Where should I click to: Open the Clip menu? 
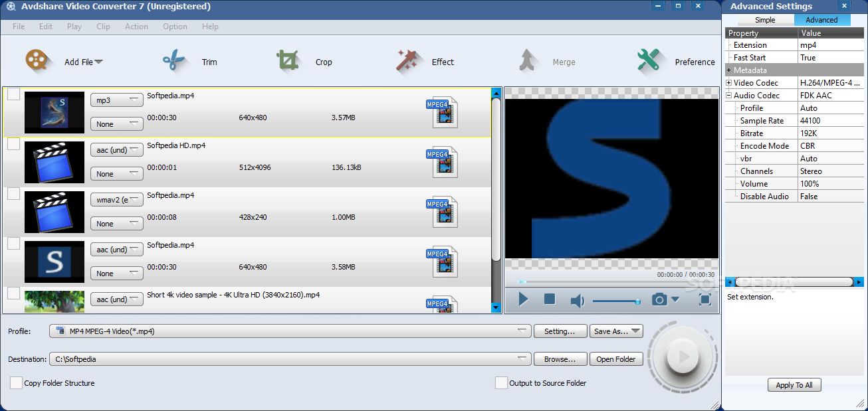pos(103,27)
